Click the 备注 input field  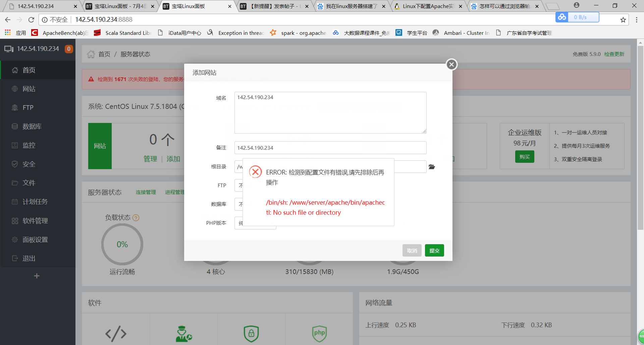[330, 148]
